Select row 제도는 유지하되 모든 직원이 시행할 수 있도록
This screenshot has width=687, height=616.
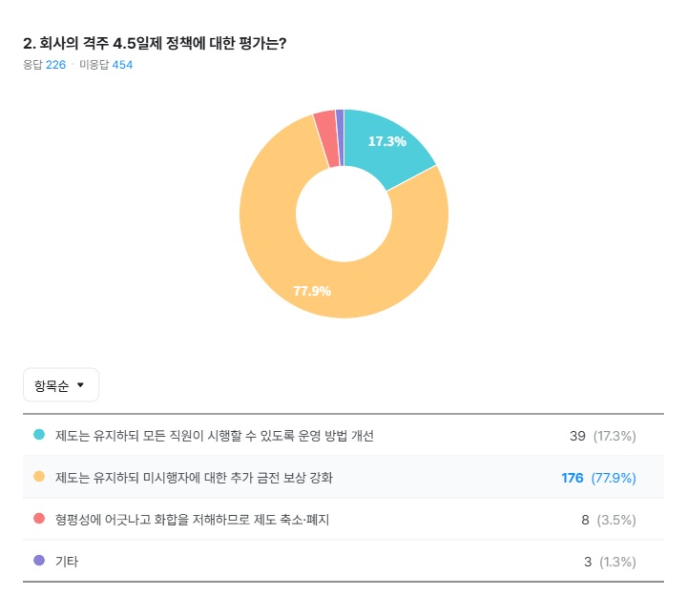click(215, 436)
